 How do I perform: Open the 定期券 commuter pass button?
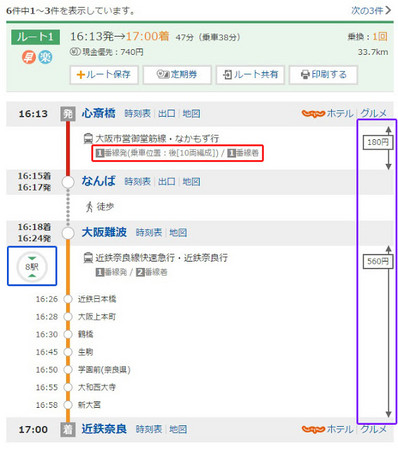pos(177,74)
